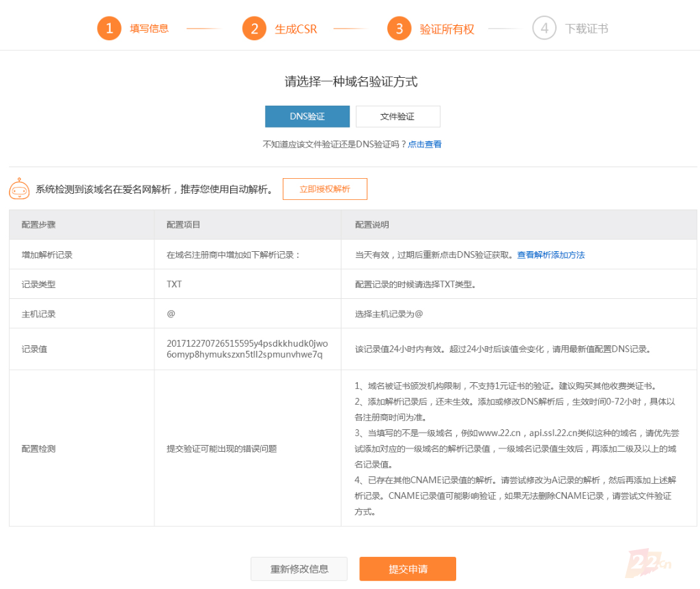Click the TXT record type cell
The width and height of the screenshot is (700, 589).
[174, 284]
